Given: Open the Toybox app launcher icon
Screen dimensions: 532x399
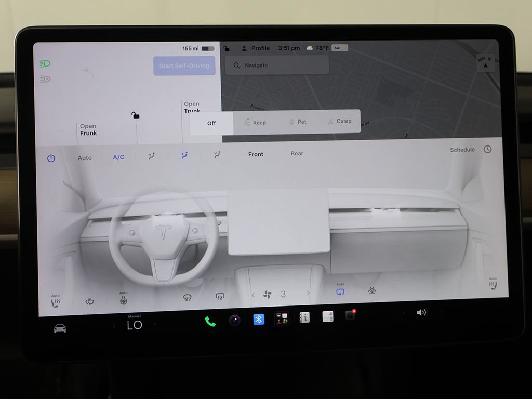Looking at the screenshot, I should (281, 318).
